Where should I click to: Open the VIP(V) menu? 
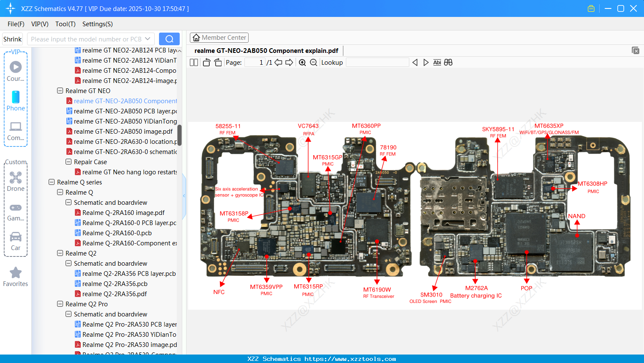point(40,24)
